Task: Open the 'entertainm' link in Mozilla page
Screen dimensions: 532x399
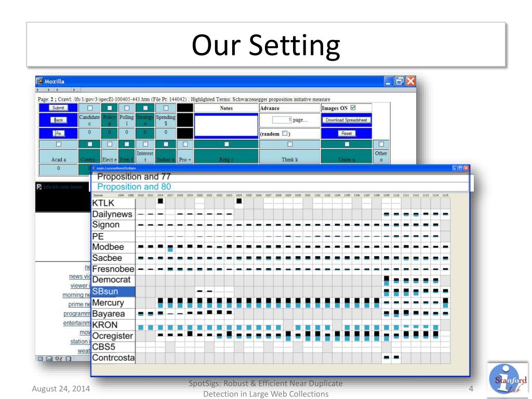Action: click(x=77, y=323)
